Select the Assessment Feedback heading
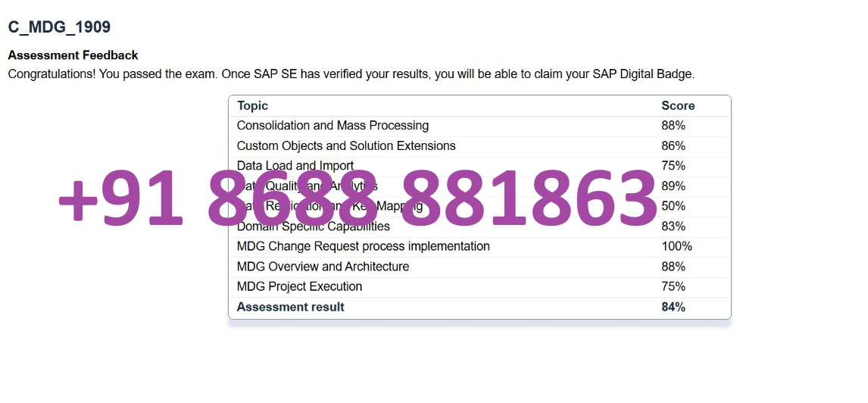868x403 pixels. [73, 55]
